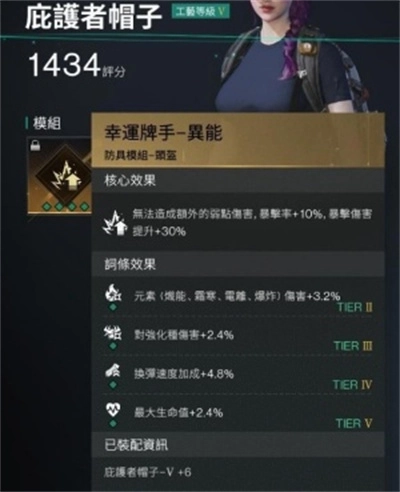Click the 模組 section header
Image resolution: width=400 pixels, height=492 pixels.
47,123
